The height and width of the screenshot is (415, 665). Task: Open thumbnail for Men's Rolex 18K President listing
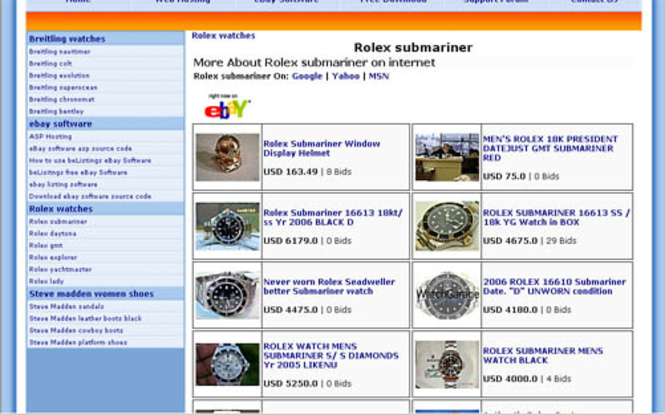(447, 157)
